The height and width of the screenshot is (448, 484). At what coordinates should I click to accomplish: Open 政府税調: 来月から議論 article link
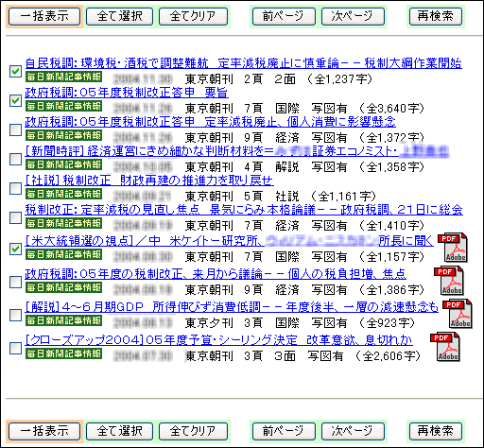coord(216,274)
